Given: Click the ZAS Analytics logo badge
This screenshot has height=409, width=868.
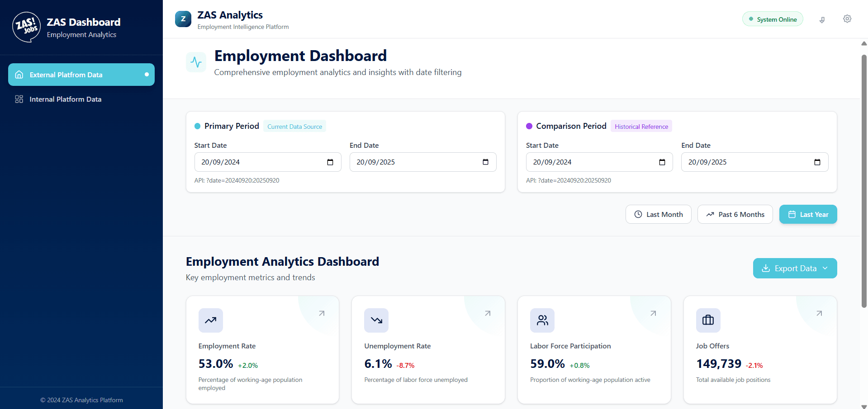Looking at the screenshot, I should point(183,19).
